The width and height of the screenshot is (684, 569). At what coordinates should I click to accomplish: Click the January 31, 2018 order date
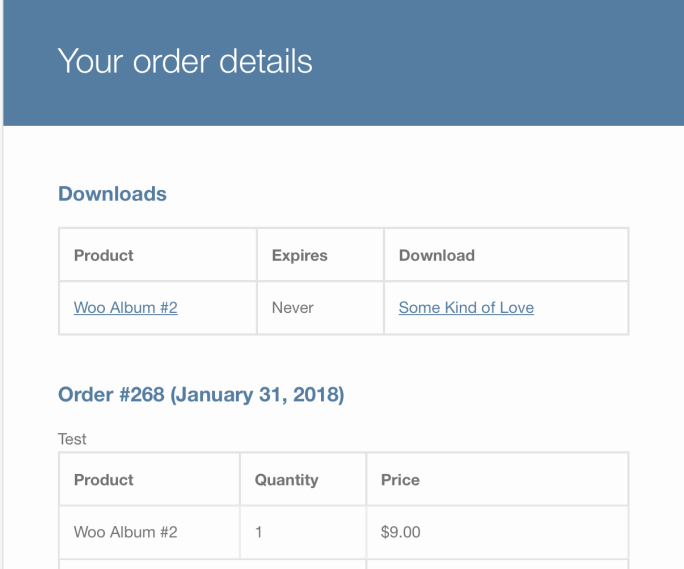[257, 395]
